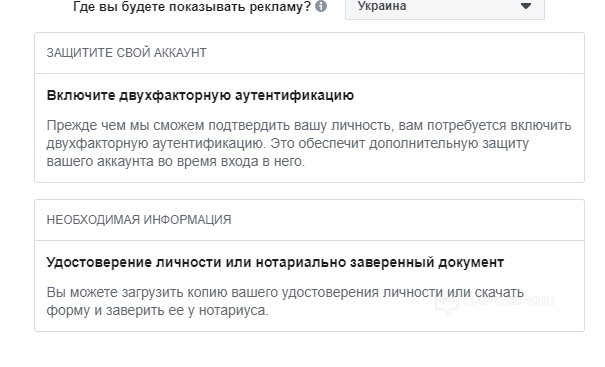Open the Украина country dropdown

tap(445, 6)
